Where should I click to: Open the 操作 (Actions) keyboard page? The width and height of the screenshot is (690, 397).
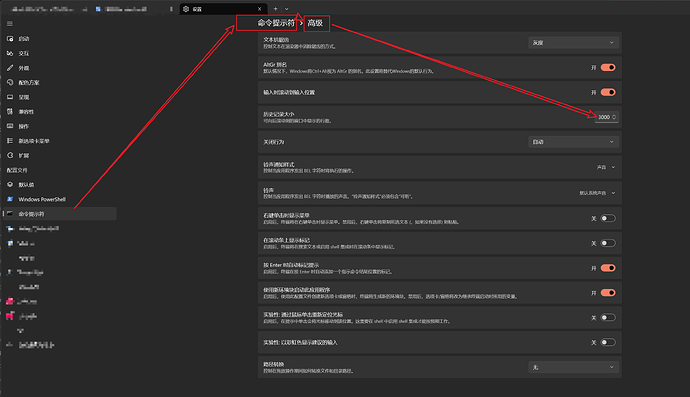click(x=58, y=126)
